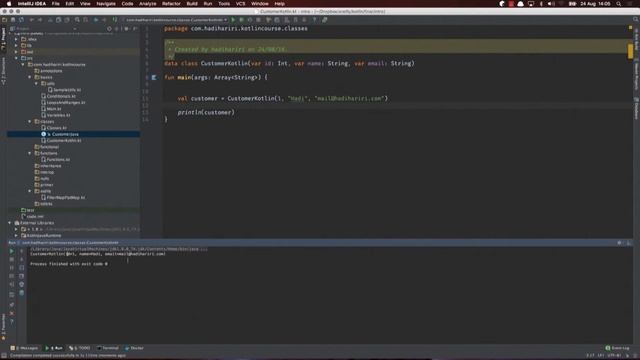Viewport: 640px width, 360px height.
Task: Toggle tool window bars icon in status bar
Action: tap(4, 356)
